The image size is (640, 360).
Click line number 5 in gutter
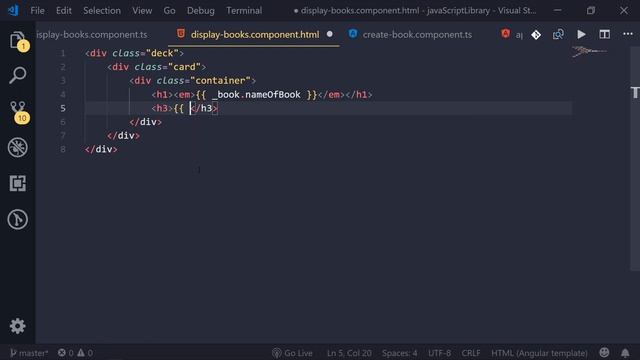[x=63, y=108]
